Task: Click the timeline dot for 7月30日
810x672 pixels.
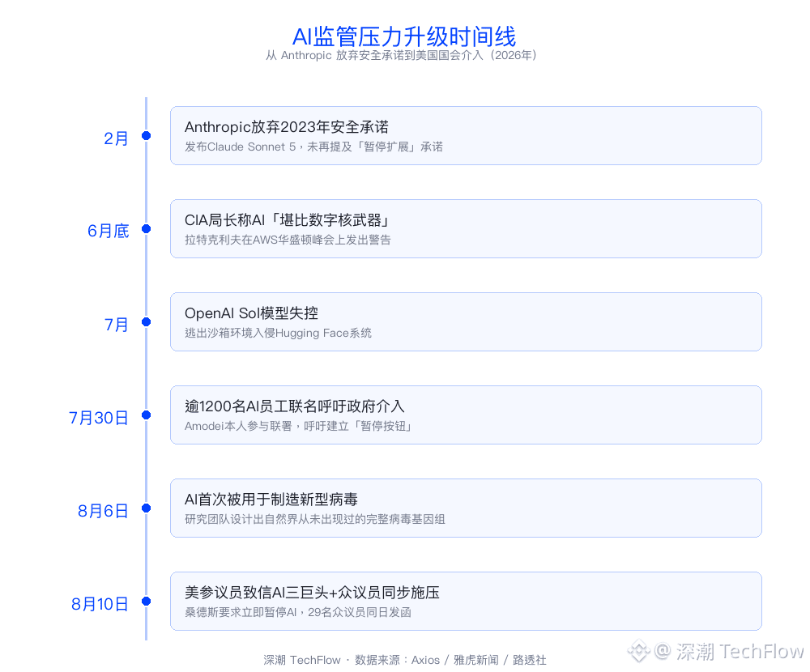Action: (x=146, y=415)
